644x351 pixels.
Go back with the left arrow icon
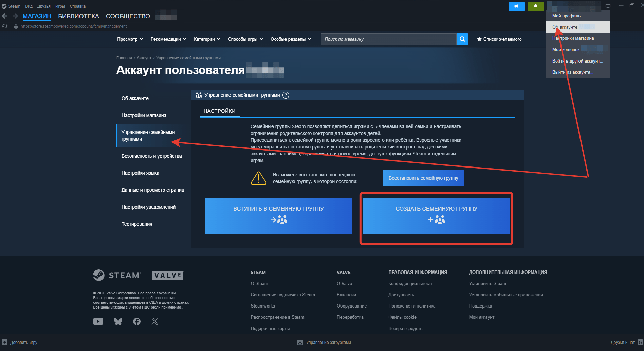pos(4,16)
